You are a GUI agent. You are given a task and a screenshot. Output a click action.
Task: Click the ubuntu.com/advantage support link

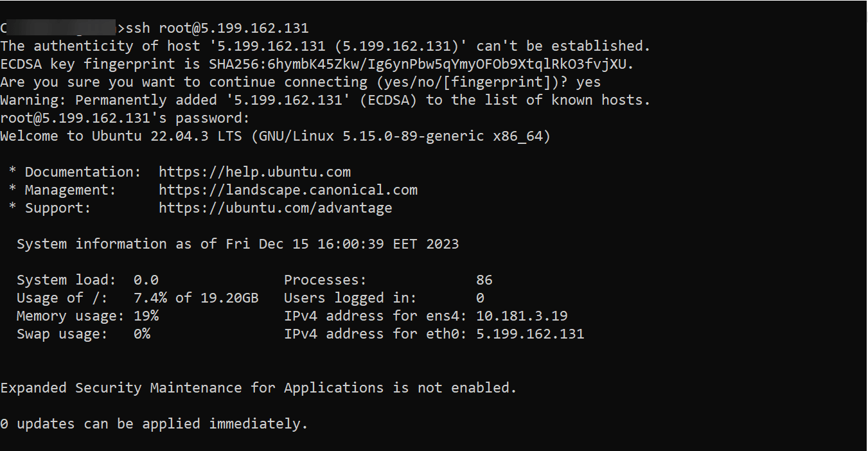pyautogui.click(x=275, y=208)
